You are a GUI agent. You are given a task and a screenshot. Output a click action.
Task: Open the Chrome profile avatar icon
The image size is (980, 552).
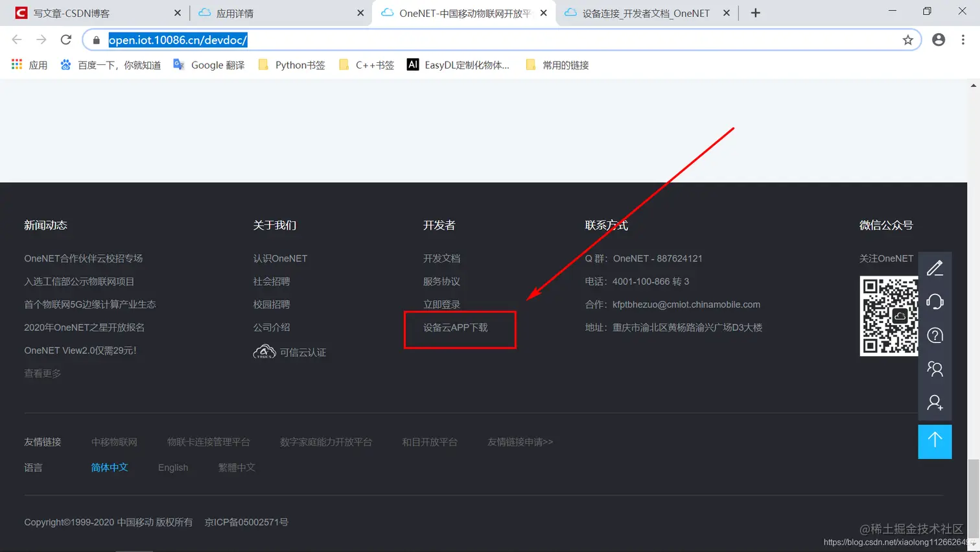point(939,40)
